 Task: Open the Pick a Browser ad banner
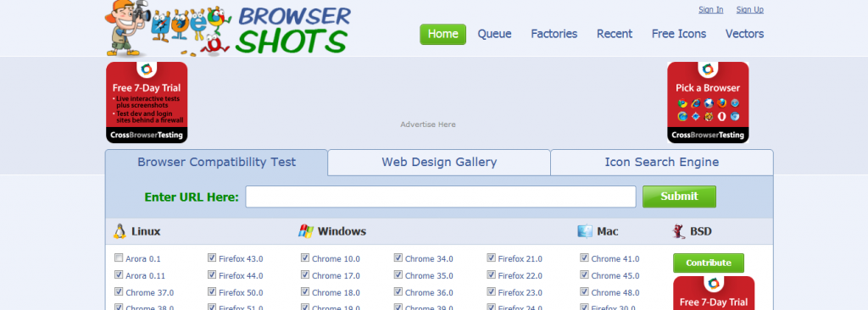tap(708, 102)
